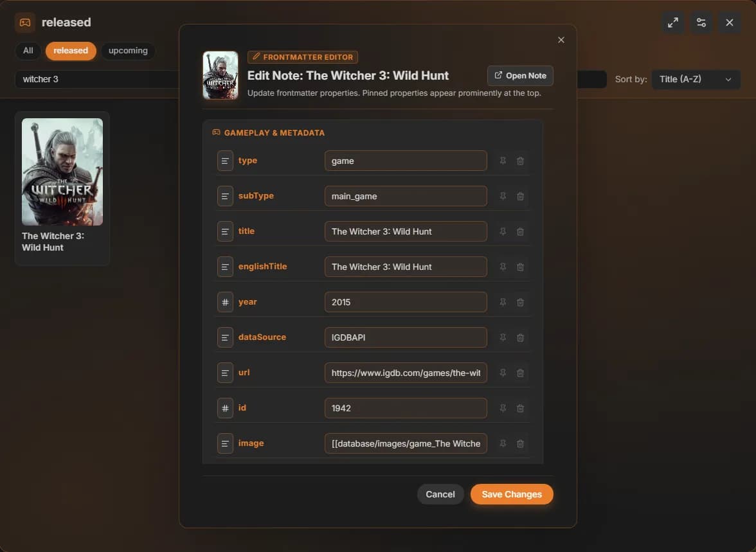756x552 pixels.
Task: Select the released filter tab
Action: tap(71, 51)
